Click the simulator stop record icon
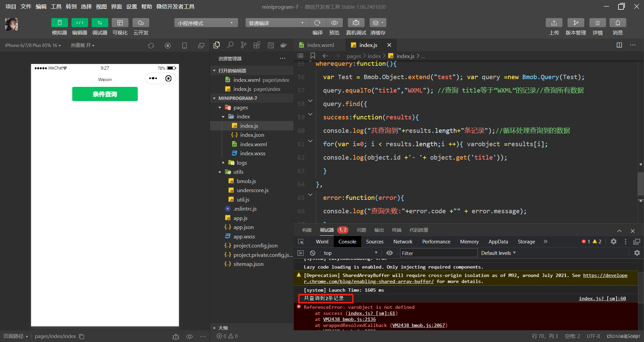644x342 pixels. click(x=168, y=46)
